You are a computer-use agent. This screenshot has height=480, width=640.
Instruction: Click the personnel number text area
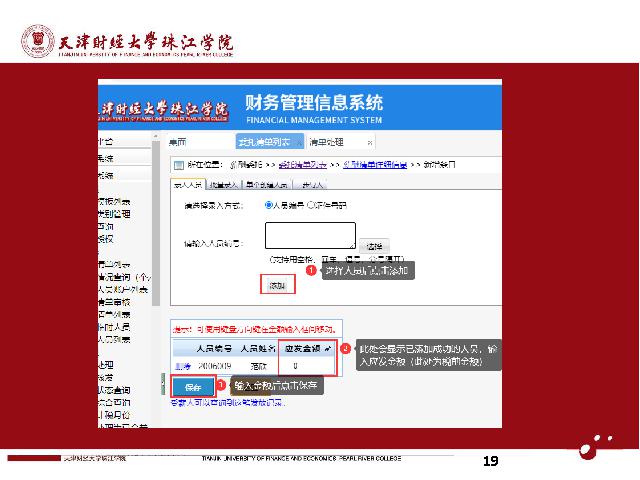[x=310, y=236]
